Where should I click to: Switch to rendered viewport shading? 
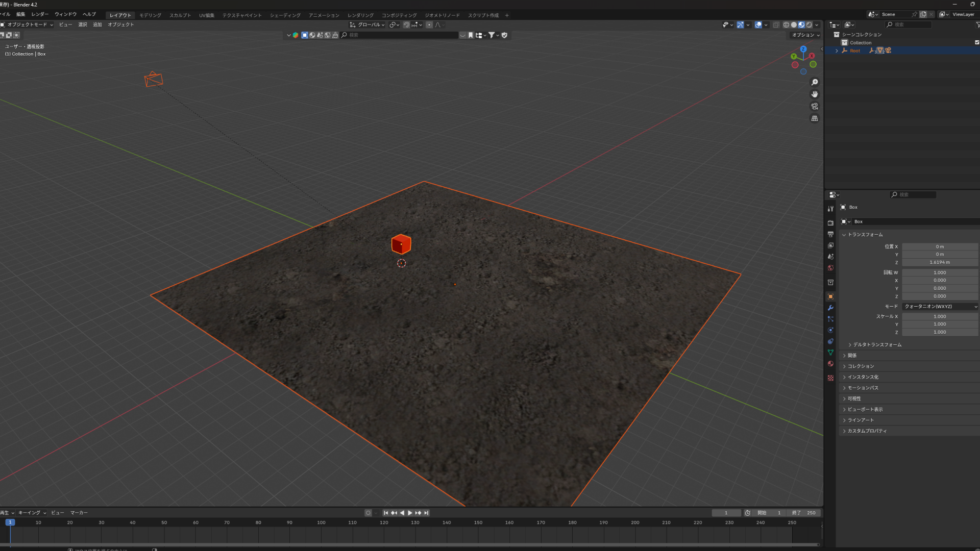[x=809, y=24]
